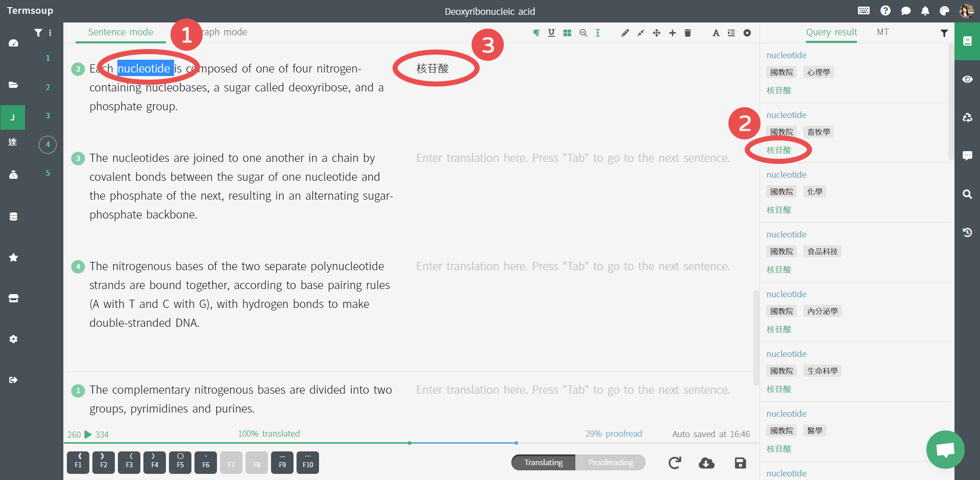Click the medal icon in left sidebar
Screen dimensions: 980x480
[x=13, y=175]
